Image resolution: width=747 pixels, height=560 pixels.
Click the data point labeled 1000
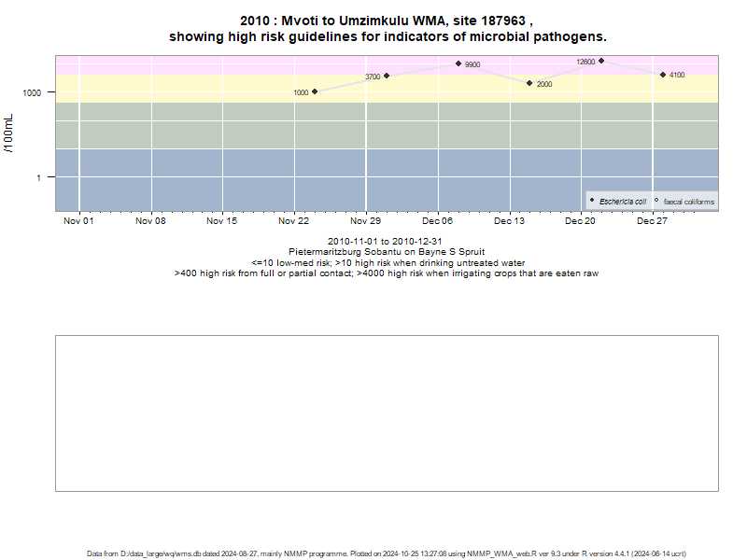click(315, 91)
